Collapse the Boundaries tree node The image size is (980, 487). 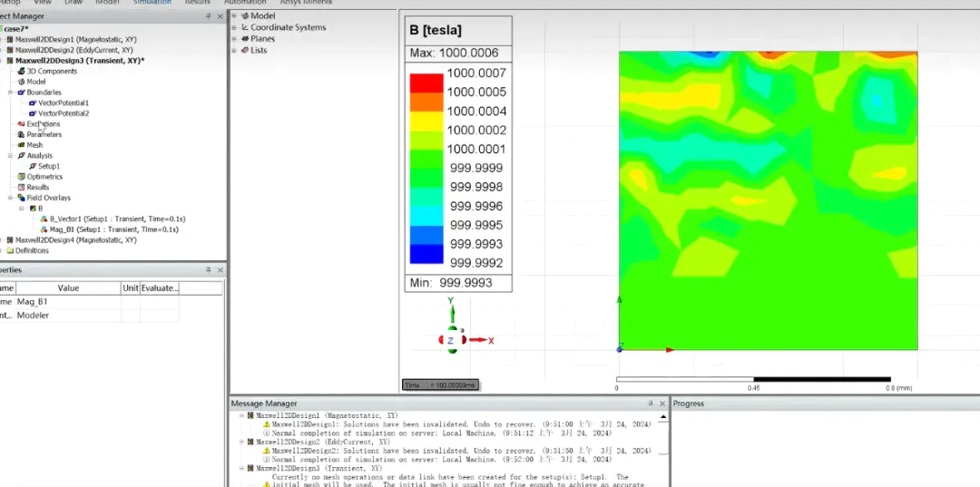[x=10, y=93]
